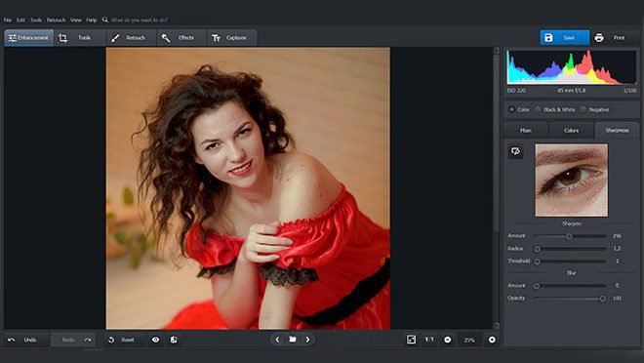The height and width of the screenshot is (363, 644).
Task: Click the Radius slider handle
Action: pyautogui.click(x=537, y=249)
